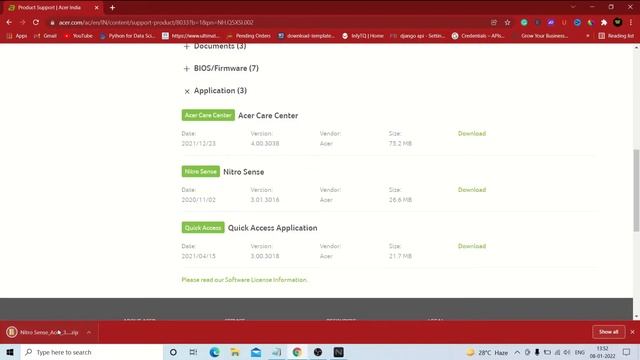Open the Grow Your Business bookmark
Image resolution: width=640 pixels, height=360 pixels.
click(540, 36)
